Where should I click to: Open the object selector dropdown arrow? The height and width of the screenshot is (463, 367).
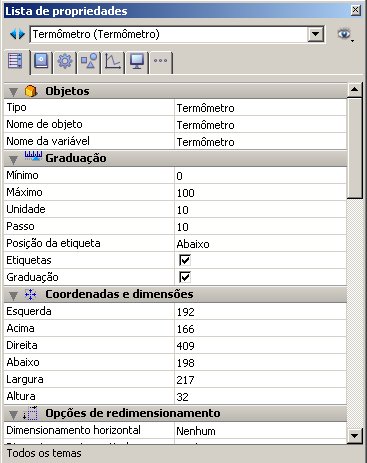coord(315,34)
